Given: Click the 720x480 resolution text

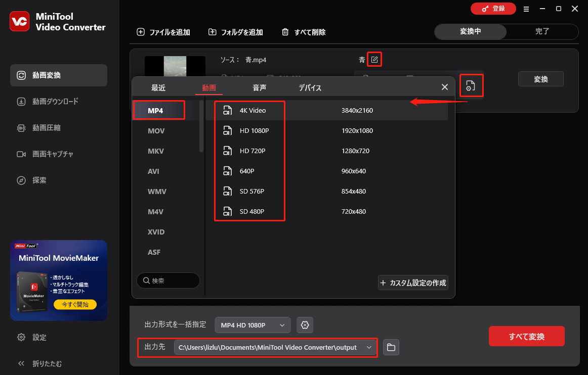Looking at the screenshot, I should (x=354, y=211).
